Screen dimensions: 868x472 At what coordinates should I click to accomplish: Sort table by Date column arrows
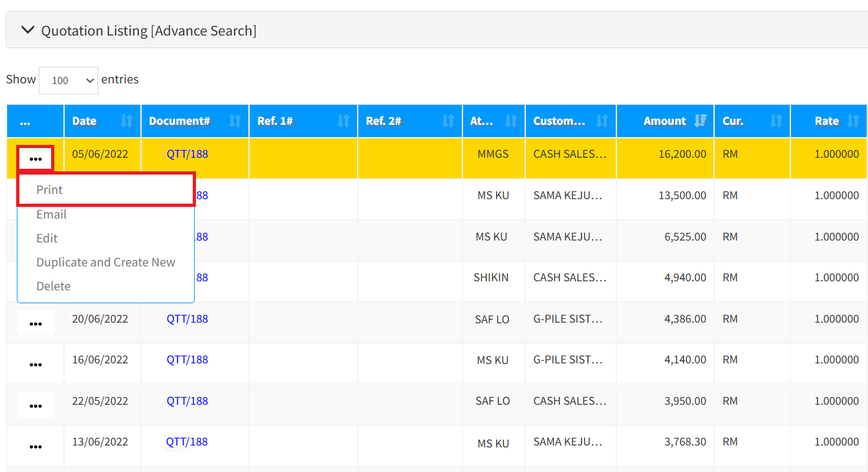tap(127, 121)
